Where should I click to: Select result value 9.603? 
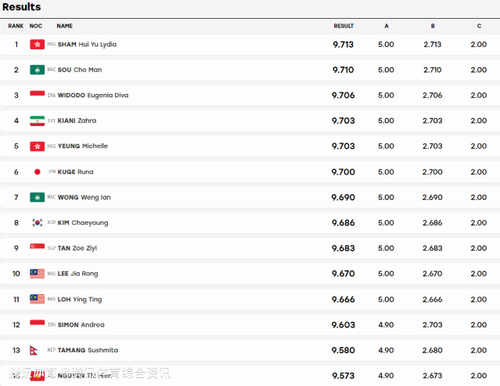[x=343, y=325]
